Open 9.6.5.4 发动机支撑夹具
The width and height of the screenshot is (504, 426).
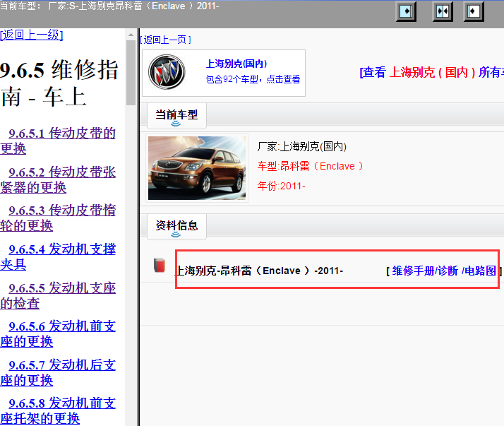58,256
